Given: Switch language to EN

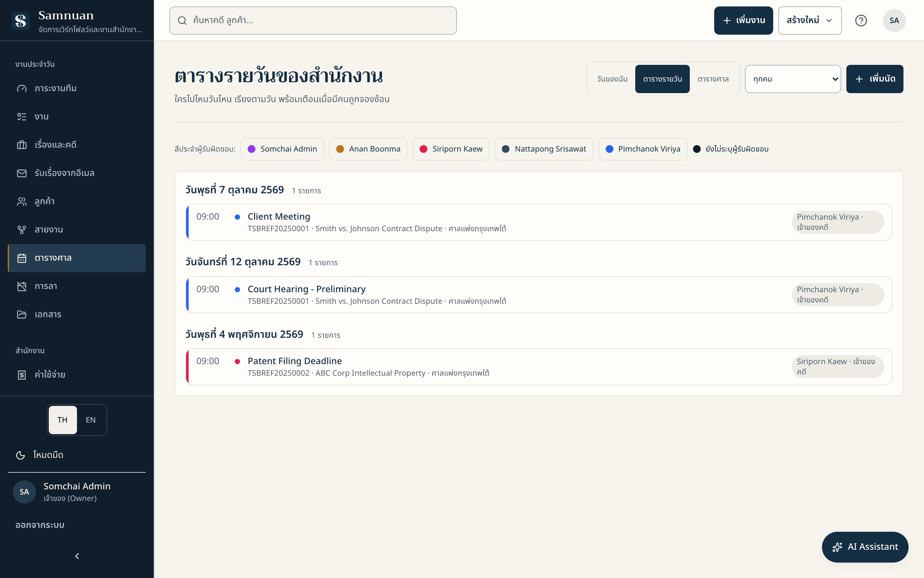Looking at the screenshot, I should pos(91,420).
